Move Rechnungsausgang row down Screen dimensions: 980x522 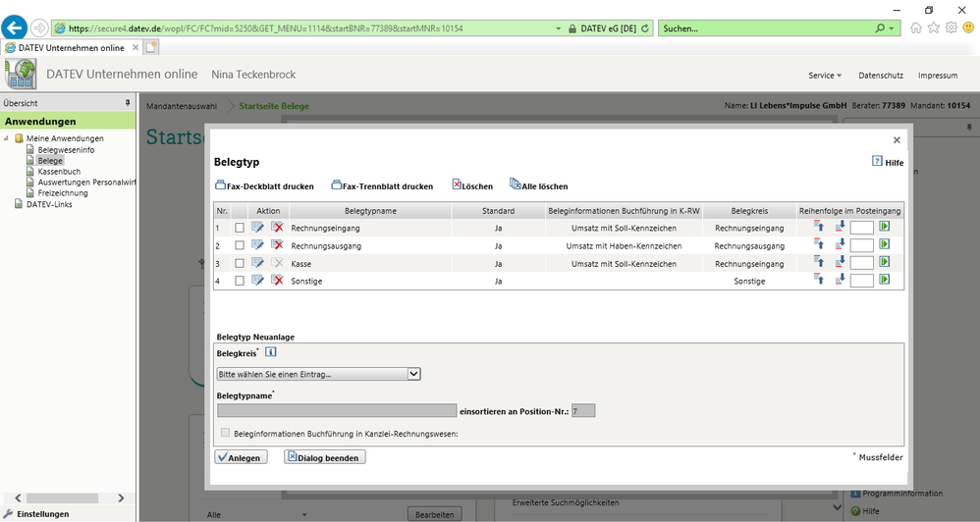840,244
